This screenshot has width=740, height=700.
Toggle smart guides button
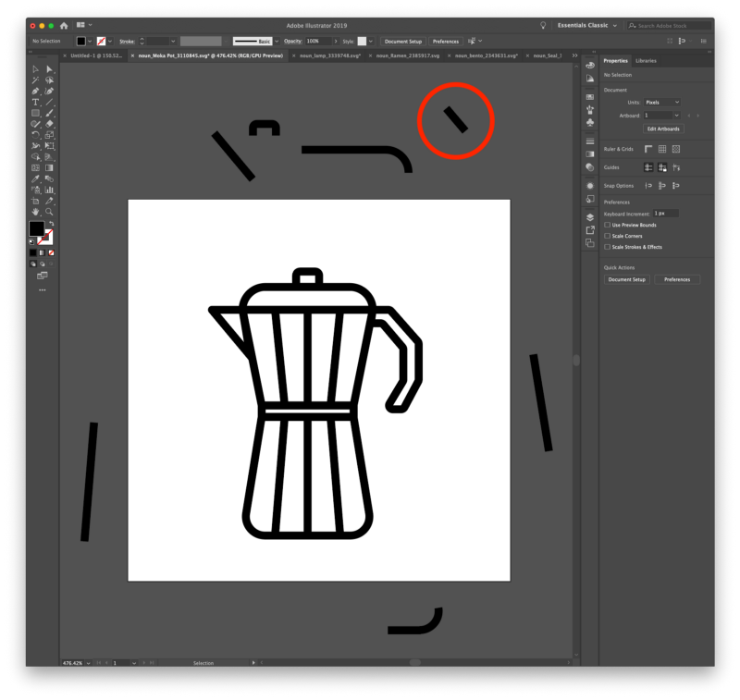click(x=676, y=167)
